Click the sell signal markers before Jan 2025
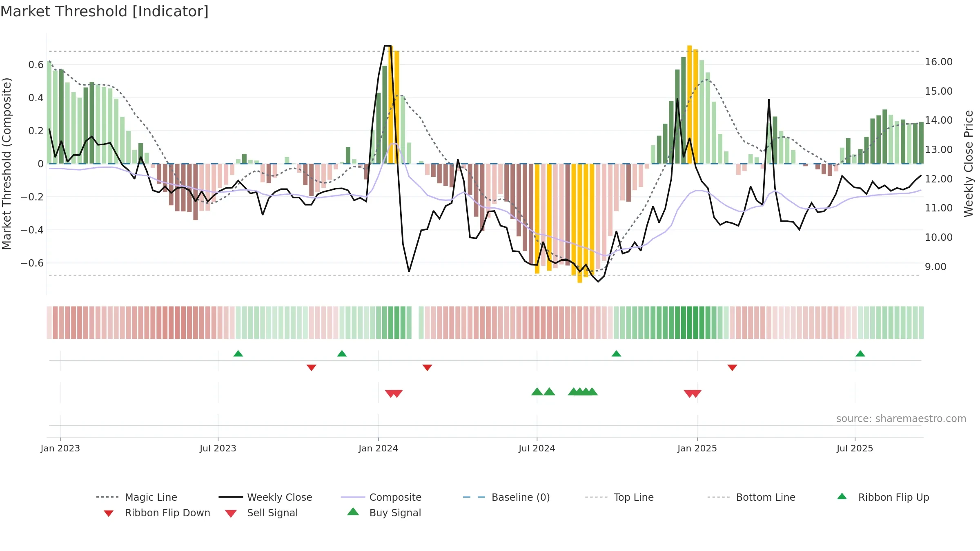The image size is (980, 551). [693, 394]
